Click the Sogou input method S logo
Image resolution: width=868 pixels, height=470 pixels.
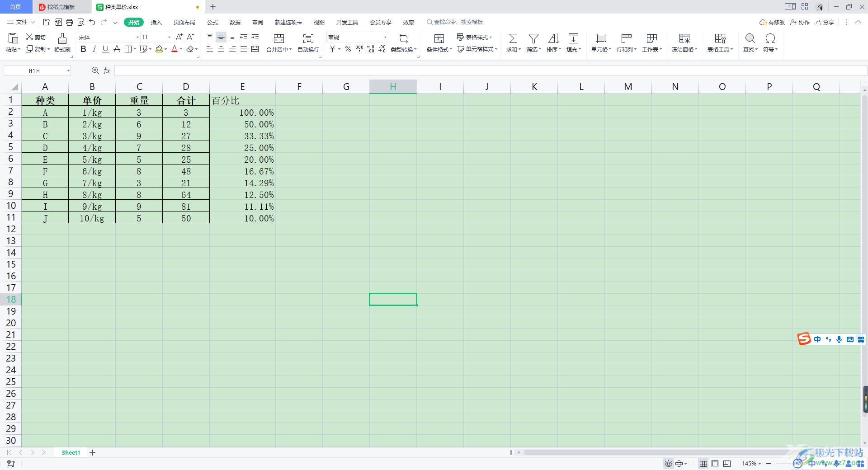click(804, 339)
